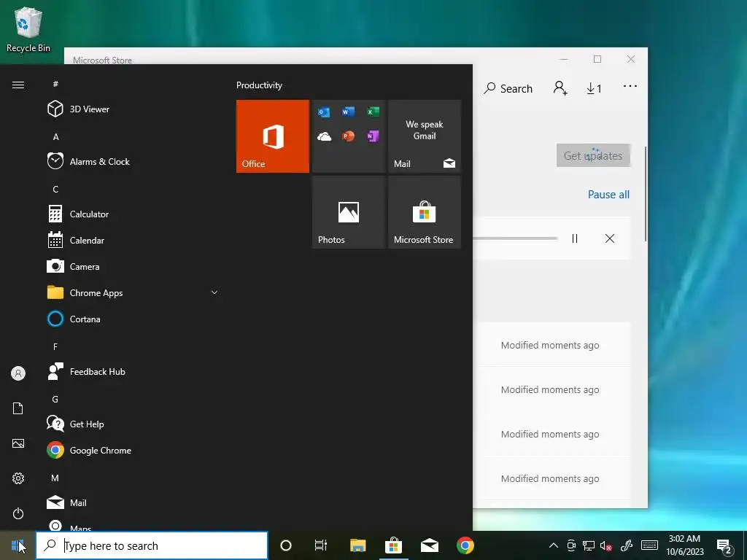Expand the Start menu hamburger
This screenshot has height=560, width=747.
tap(18, 85)
